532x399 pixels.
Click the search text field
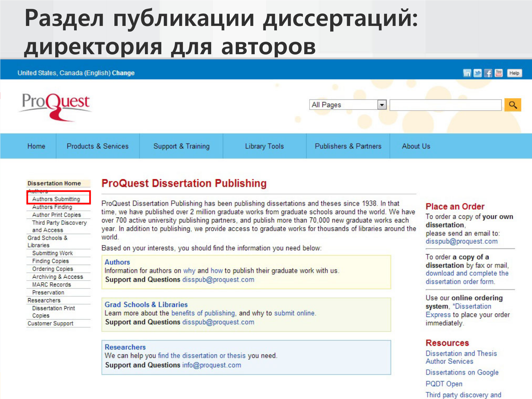pos(446,105)
